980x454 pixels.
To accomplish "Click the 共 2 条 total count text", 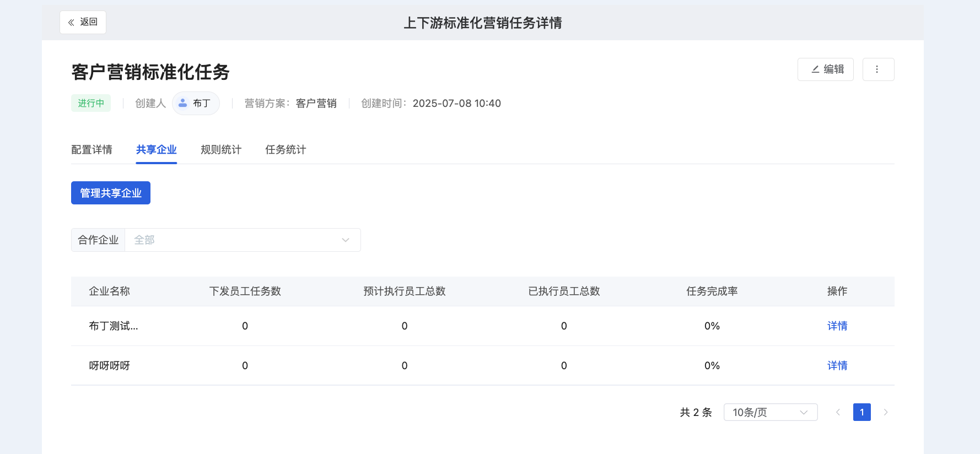I will (x=696, y=412).
